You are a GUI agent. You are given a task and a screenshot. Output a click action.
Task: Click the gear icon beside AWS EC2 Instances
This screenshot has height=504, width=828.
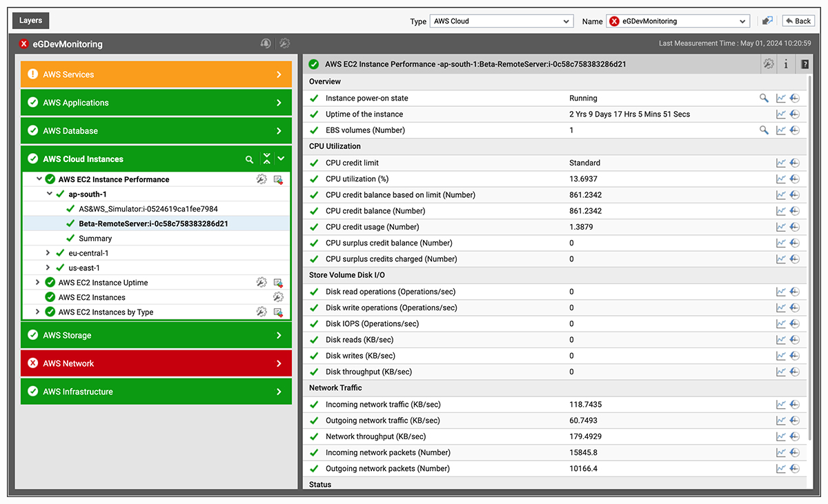click(278, 297)
